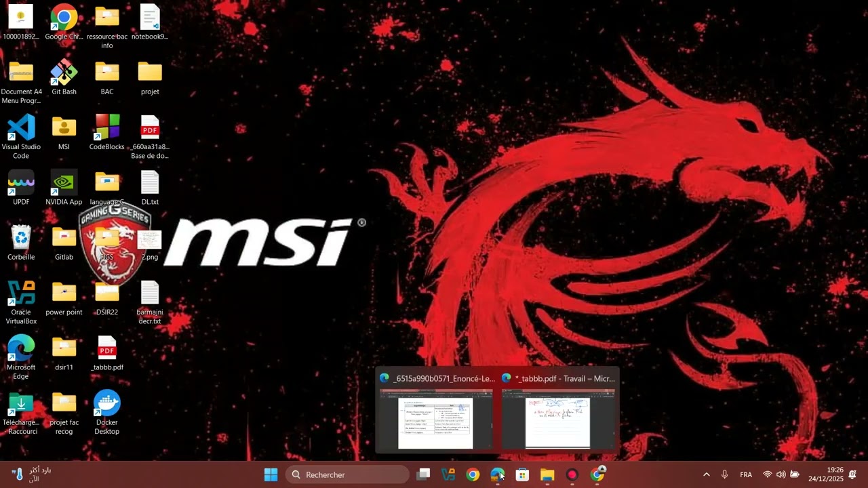Image resolution: width=868 pixels, height=488 pixels.
Task: Select the projet folder
Action: (150, 77)
